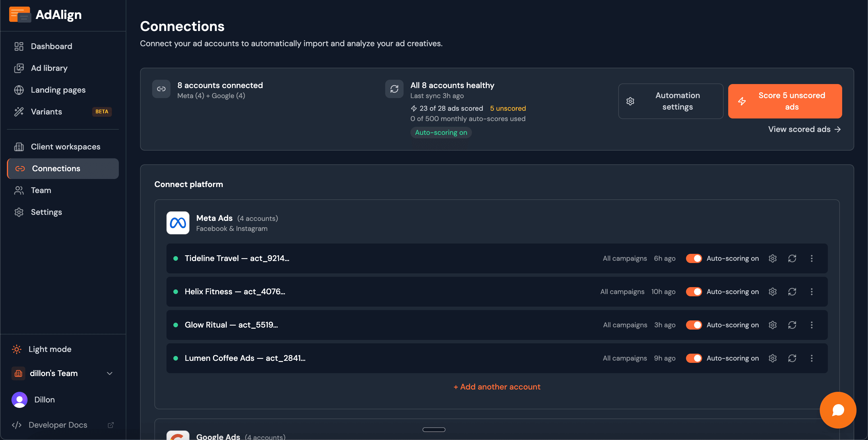Click the green status dot on Tideline Travel
Viewport: 868px width, 440px height.
coord(176,258)
